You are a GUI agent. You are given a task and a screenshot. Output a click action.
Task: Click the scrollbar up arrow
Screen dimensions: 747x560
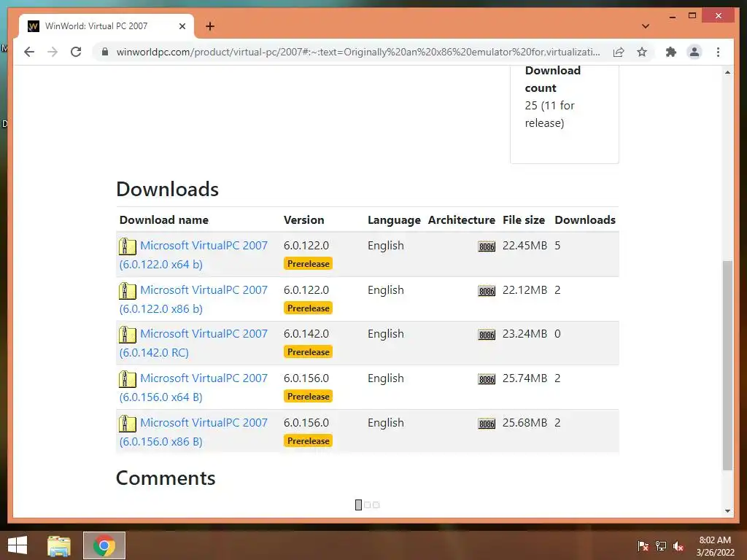(727, 72)
